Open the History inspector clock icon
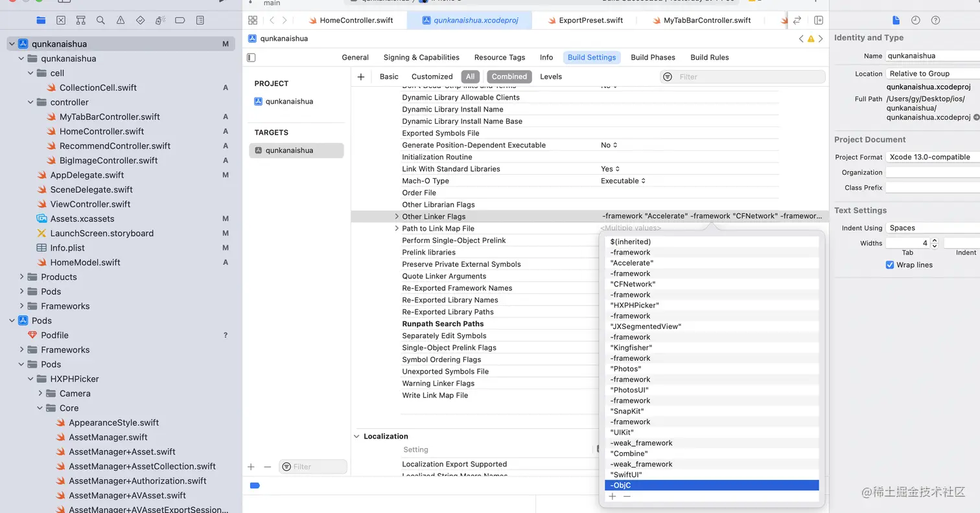This screenshot has width=980, height=513. pos(915,20)
